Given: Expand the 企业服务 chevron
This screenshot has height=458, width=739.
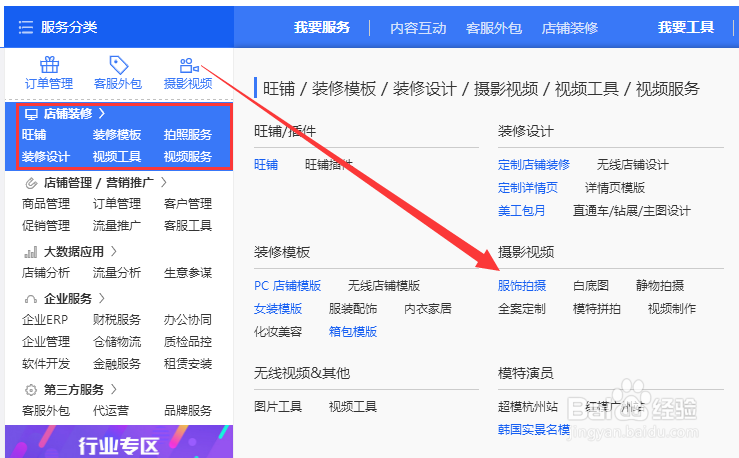Looking at the screenshot, I should [102, 298].
